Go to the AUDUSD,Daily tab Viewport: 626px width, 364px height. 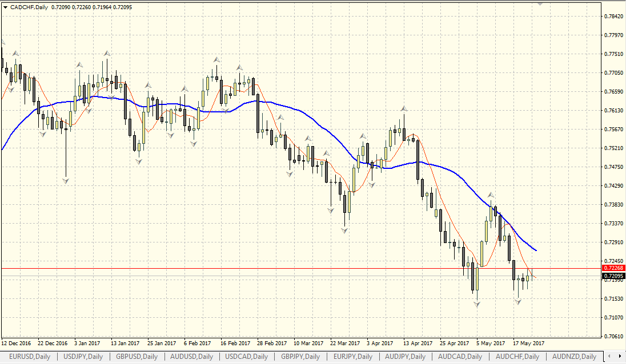point(192,357)
